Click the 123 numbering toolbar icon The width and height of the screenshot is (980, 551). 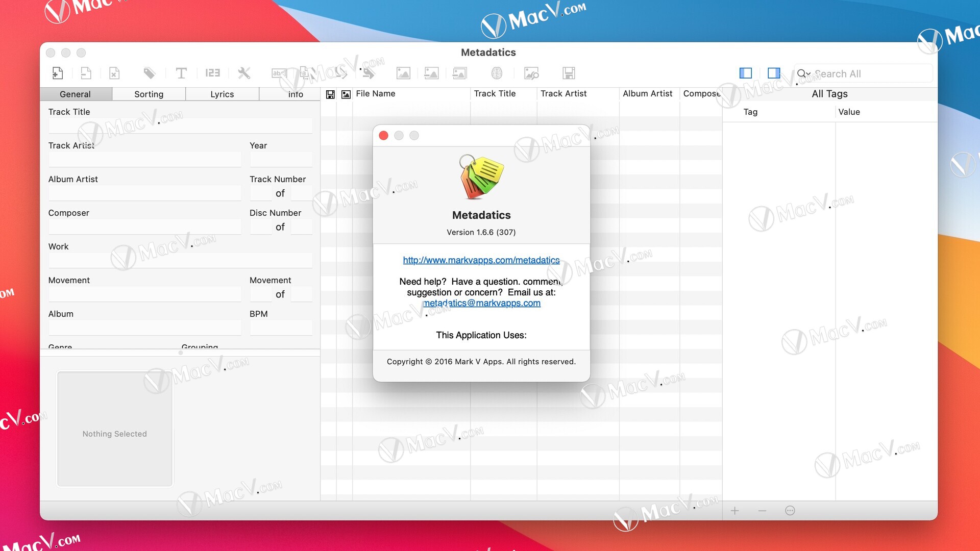[x=212, y=73]
